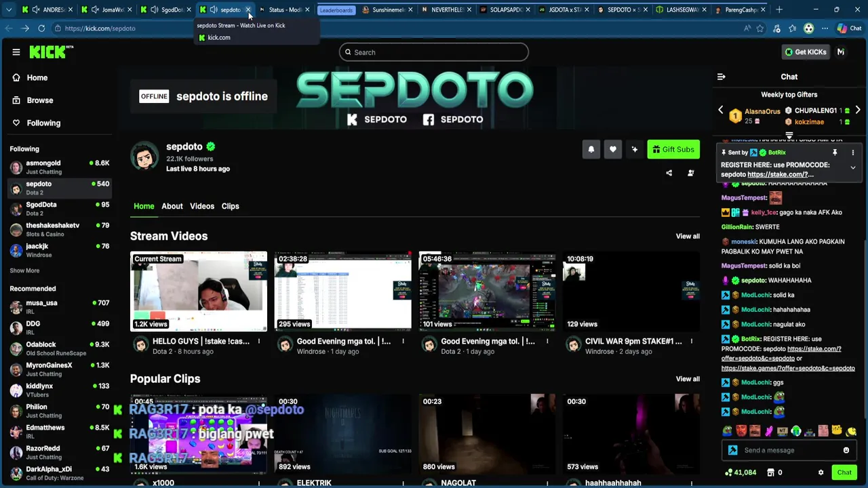Switch to Leaderboards browser tab
Image resolution: width=868 pixels, height=488 pixels.
click(x=336, y=9)
